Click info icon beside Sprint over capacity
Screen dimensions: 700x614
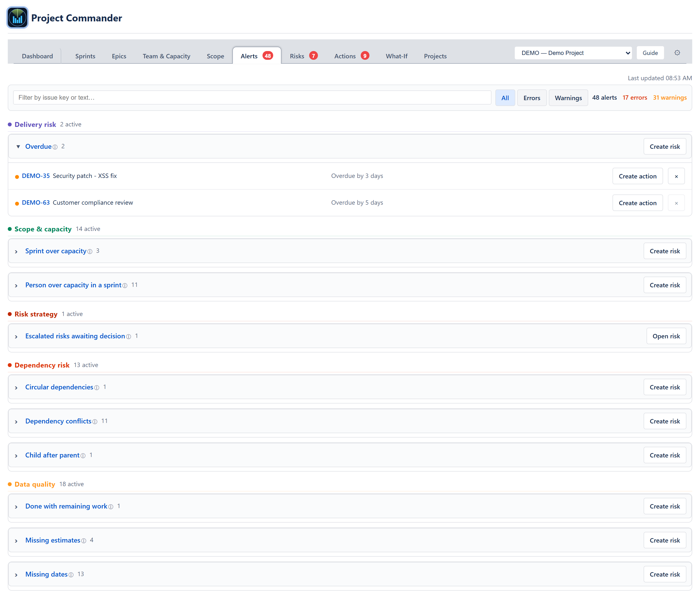[90, 252]
